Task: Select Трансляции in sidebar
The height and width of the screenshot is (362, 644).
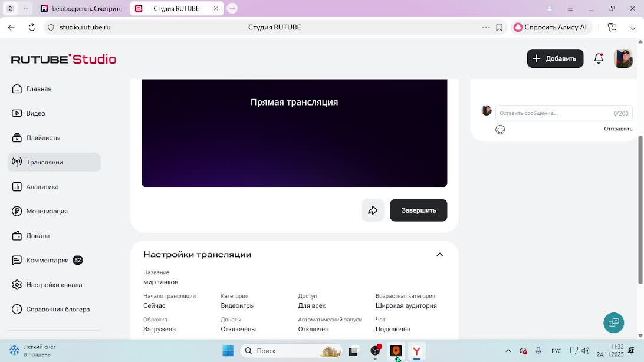Action: tap(54, 162)
